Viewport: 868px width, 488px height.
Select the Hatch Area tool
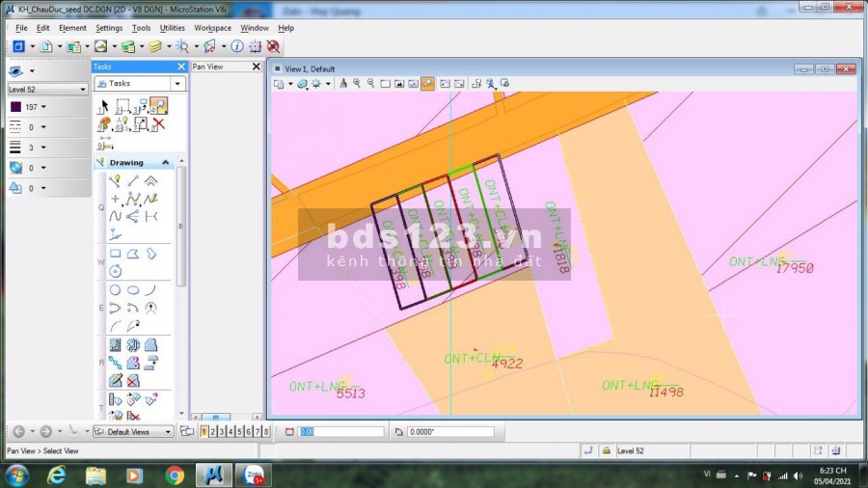click(115, 345)
